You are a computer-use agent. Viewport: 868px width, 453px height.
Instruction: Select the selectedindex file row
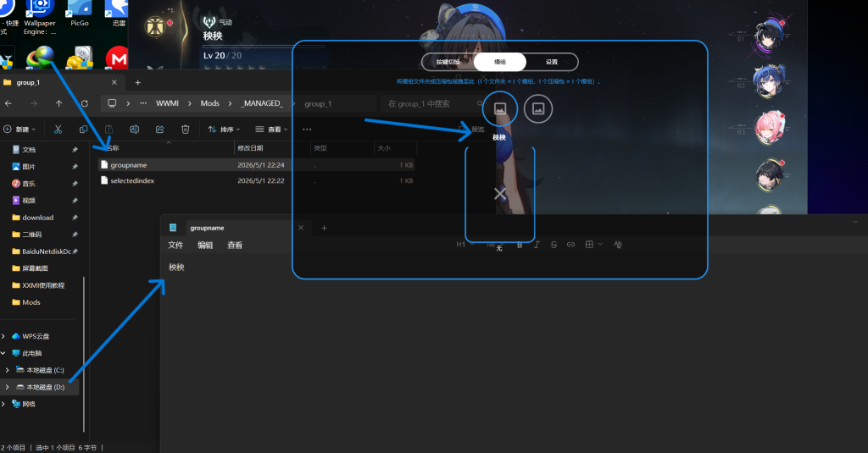click(x=256, y=181)
